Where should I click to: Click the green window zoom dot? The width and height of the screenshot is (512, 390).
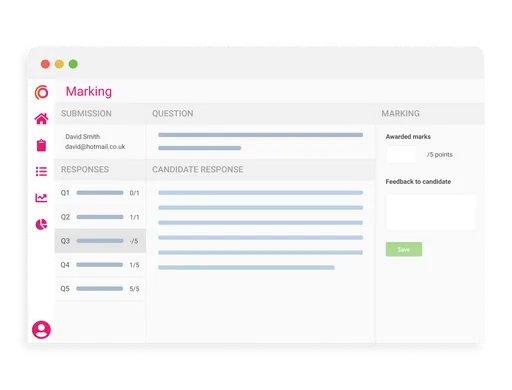click(x=73, y=64)
